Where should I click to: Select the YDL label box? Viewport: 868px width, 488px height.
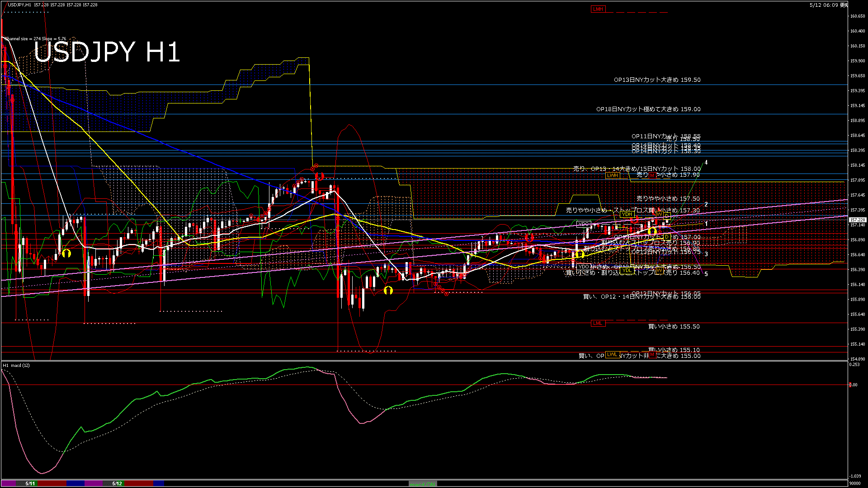click(x=627, y=271)
